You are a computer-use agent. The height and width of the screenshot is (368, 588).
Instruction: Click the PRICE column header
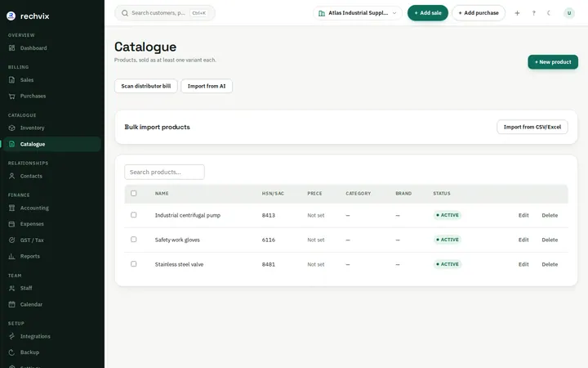click(x=314, y=193)
